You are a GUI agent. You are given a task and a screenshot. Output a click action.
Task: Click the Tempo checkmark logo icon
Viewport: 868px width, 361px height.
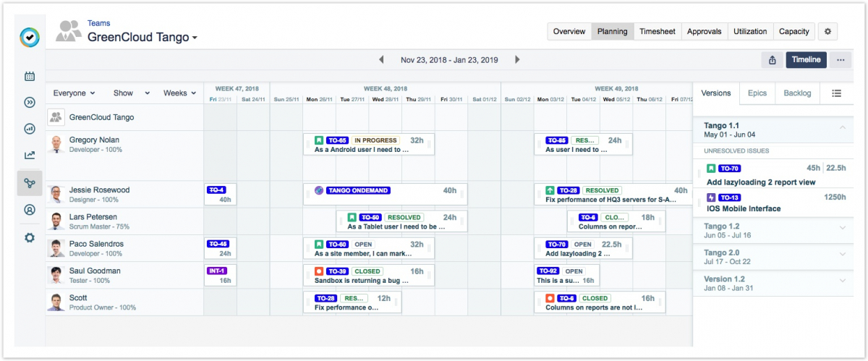click(x=30, y=38)
